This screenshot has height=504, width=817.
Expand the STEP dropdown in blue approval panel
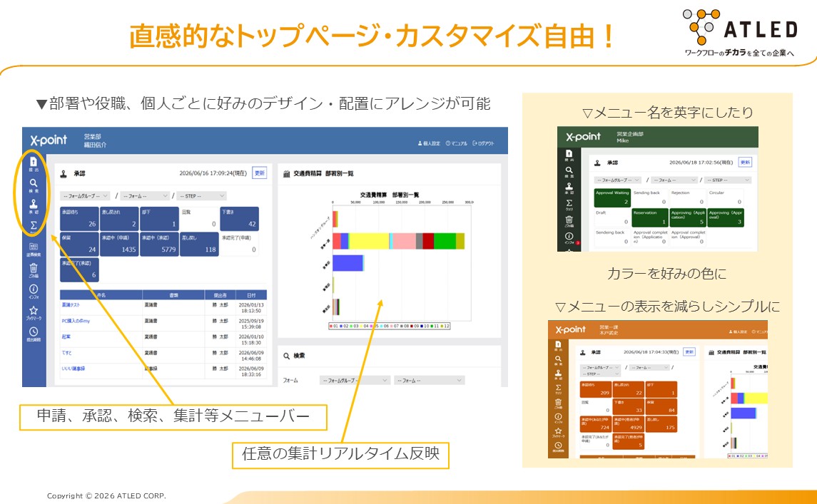click(202, 196)
